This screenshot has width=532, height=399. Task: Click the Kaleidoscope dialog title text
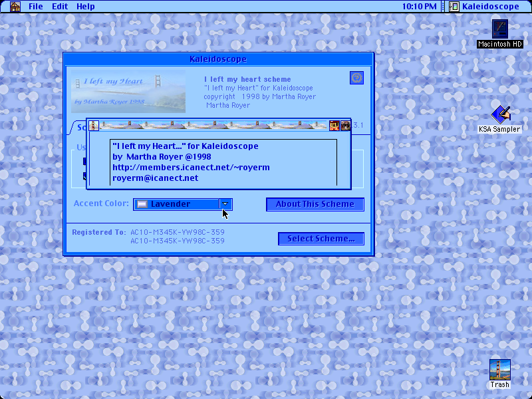218,59
